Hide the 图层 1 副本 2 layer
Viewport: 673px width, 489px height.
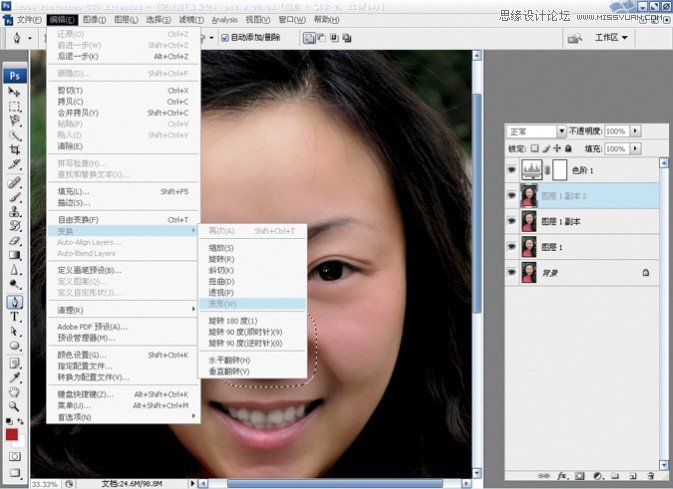512,195
